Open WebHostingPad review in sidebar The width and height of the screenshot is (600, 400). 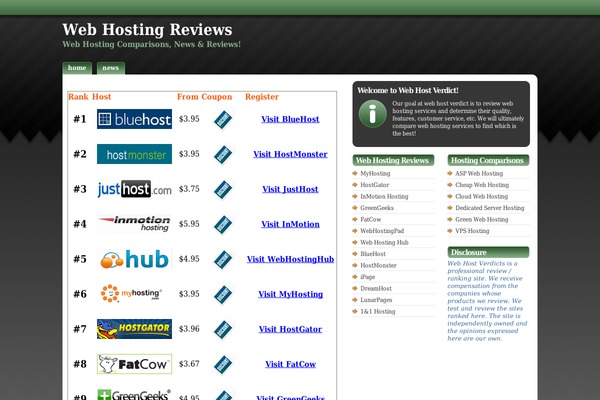(382, 231)
